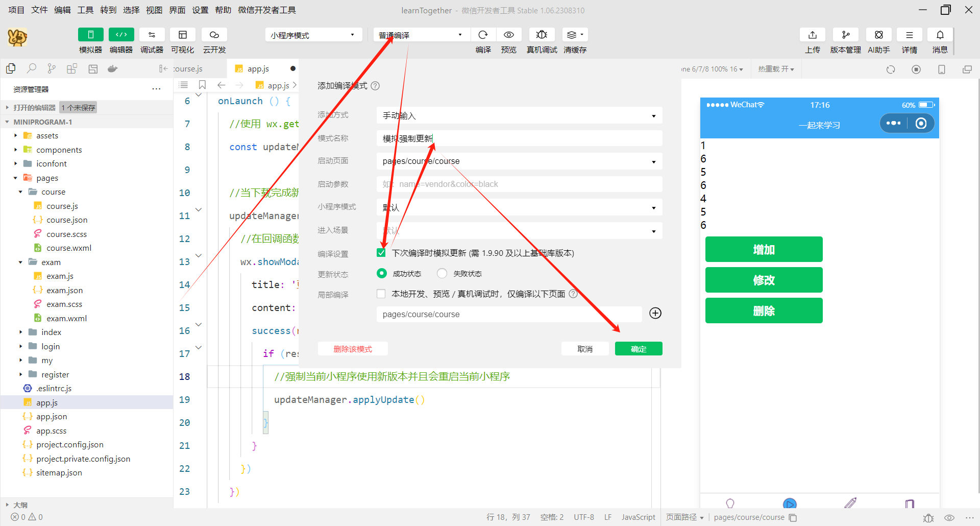Click the JavaScript language mode in status bar

click(x=638, y=517)
